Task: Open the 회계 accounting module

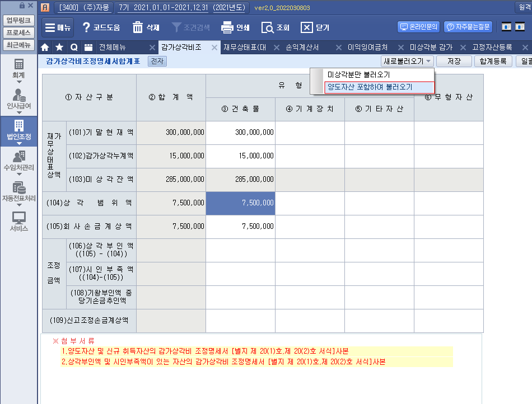Action: [x=18, y=68]
